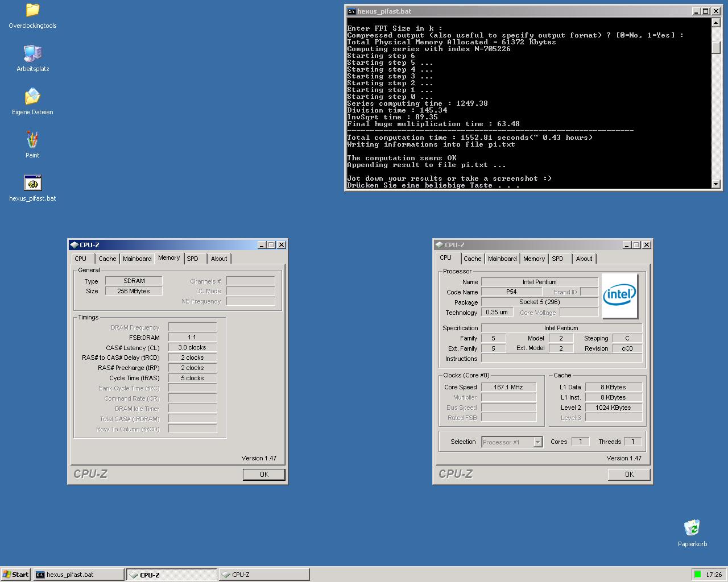Image resolution: width=728 pixels, height=582 pixels.
Task: Click the Revision cC0 field
Action: (x=627, y=348)
